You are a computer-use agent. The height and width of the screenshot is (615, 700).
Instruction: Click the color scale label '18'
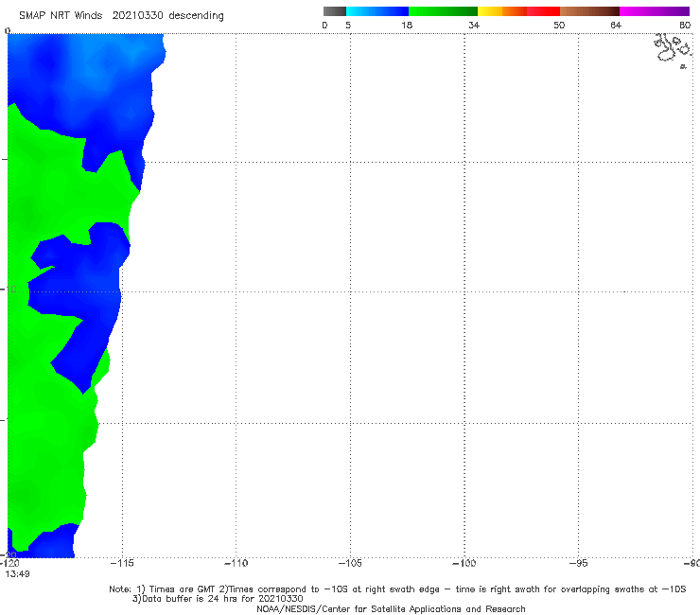407,26
